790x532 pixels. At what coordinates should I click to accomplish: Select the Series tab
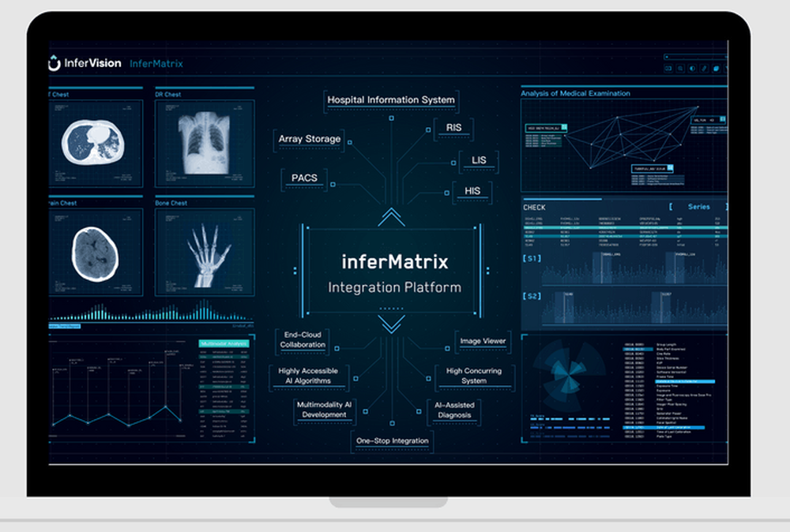point(699,207)
